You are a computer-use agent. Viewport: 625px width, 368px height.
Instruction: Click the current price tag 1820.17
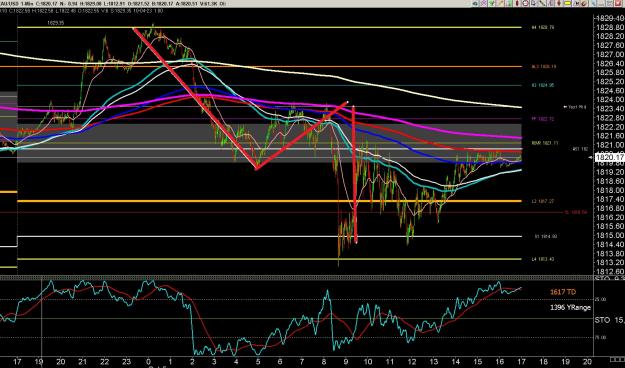609,157
